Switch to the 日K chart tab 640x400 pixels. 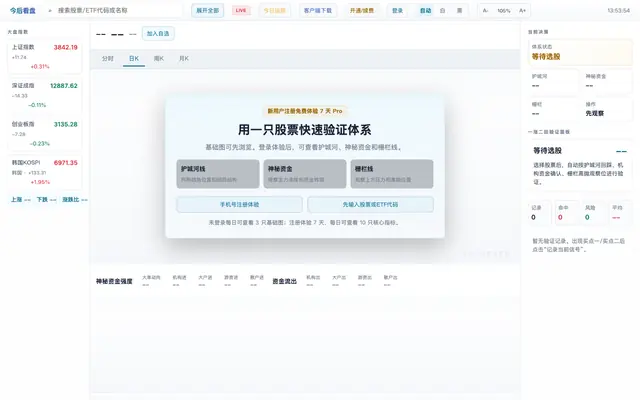134,59
